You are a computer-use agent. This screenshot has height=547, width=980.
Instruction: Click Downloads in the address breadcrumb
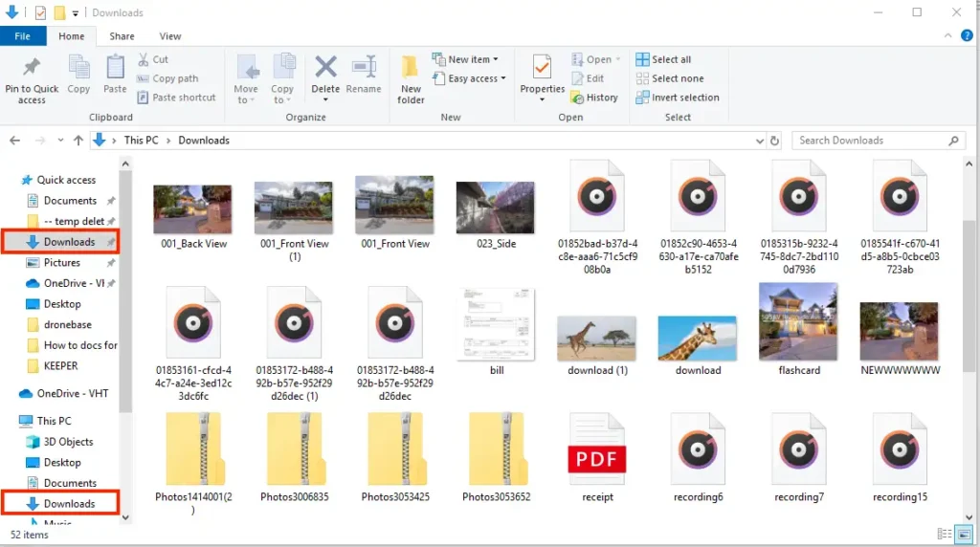pos(204,141)
